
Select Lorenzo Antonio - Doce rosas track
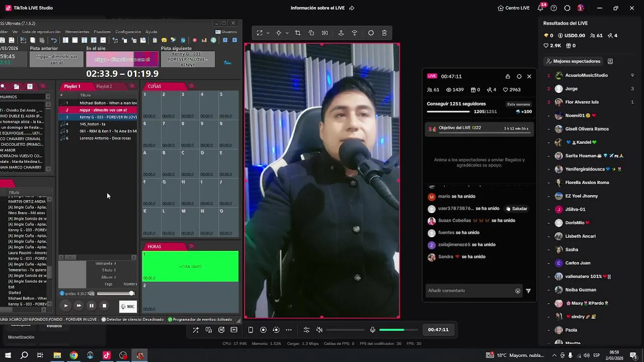[98, 138]
